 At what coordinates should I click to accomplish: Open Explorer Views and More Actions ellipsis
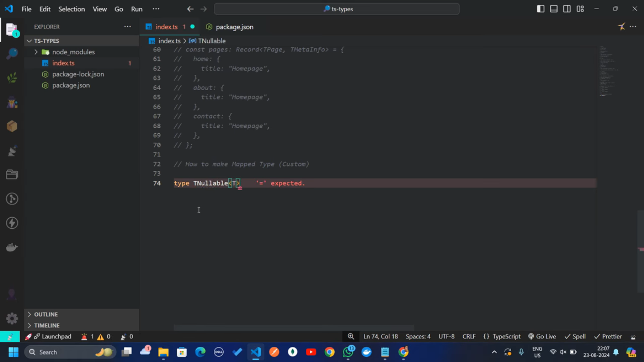point(127,27)
